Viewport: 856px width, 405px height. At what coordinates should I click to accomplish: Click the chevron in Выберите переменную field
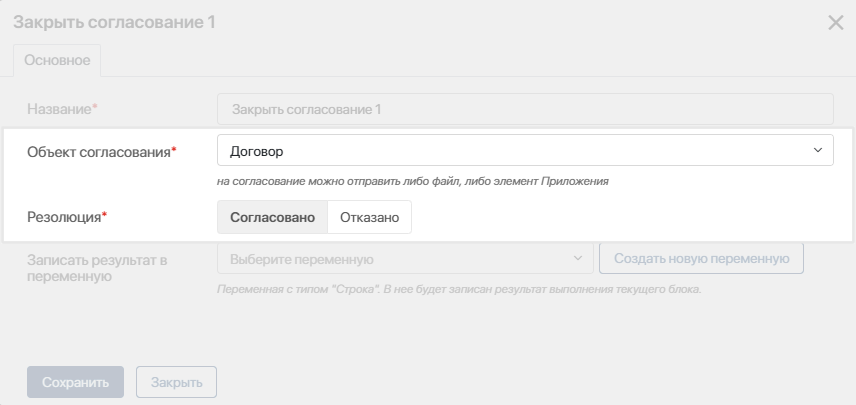(x=578, y=258)
